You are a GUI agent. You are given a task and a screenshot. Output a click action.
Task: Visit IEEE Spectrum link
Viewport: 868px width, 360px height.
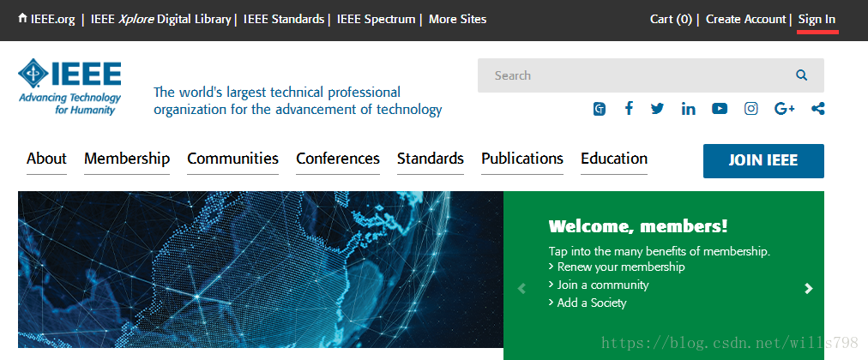point(376,20)
